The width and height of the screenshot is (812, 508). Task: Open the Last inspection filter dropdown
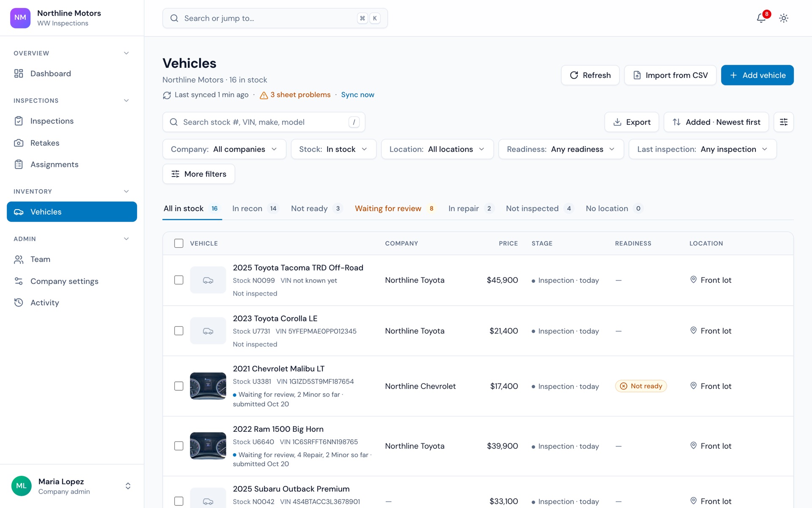tap(702, 149)
